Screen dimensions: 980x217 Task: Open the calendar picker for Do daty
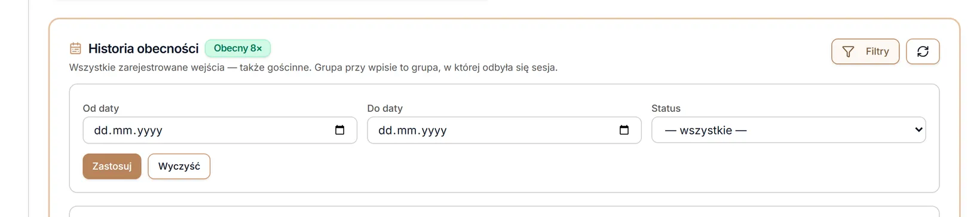point(624,130)
